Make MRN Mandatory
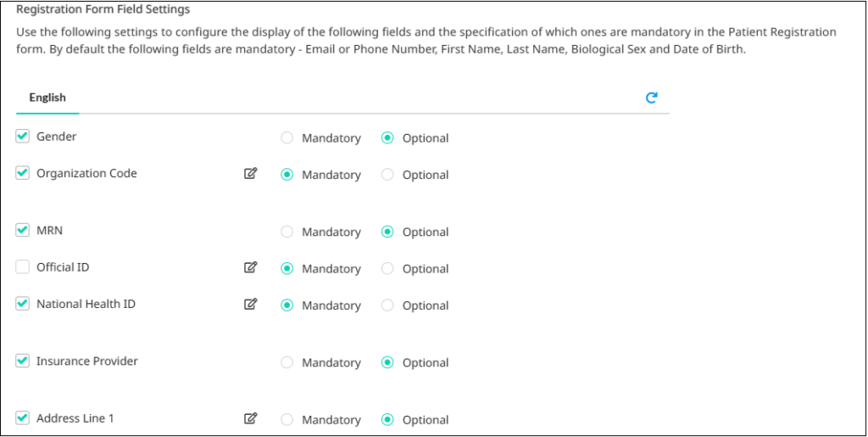Viewport: 868px width, 437px height. point(287,232)
